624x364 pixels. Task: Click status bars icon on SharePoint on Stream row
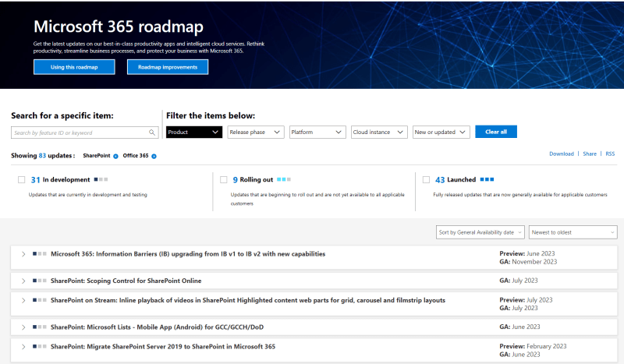[40, 300]
